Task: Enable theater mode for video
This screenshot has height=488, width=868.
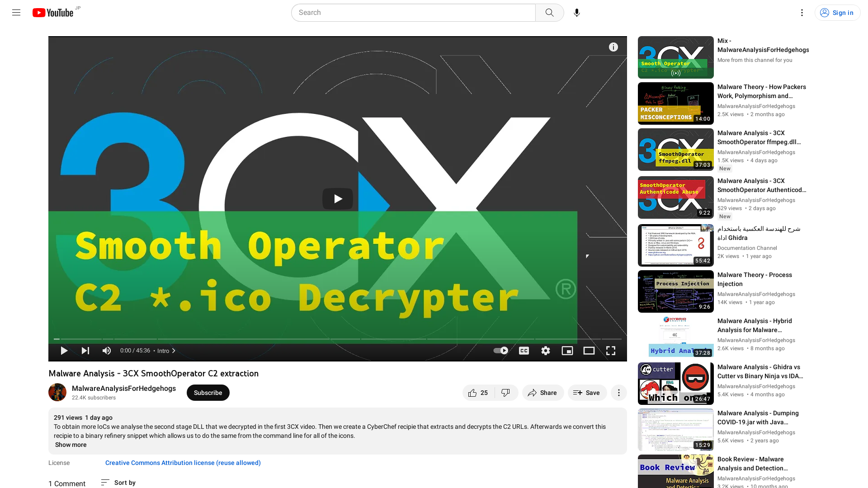Action: pyautogui.click(x=589, y=350)
